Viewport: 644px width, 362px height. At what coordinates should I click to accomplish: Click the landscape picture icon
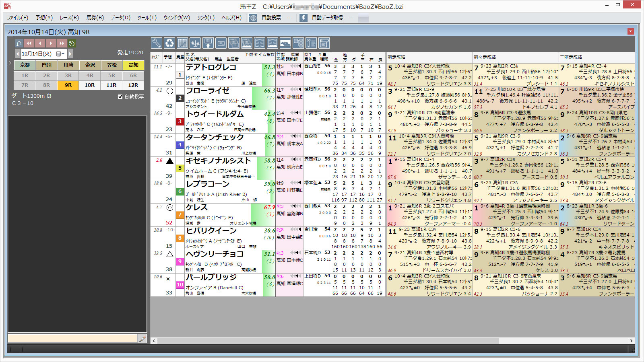click(285, 43)
